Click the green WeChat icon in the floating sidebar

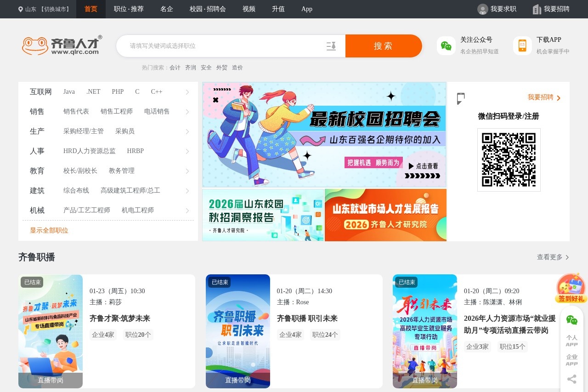pos(572,320)
